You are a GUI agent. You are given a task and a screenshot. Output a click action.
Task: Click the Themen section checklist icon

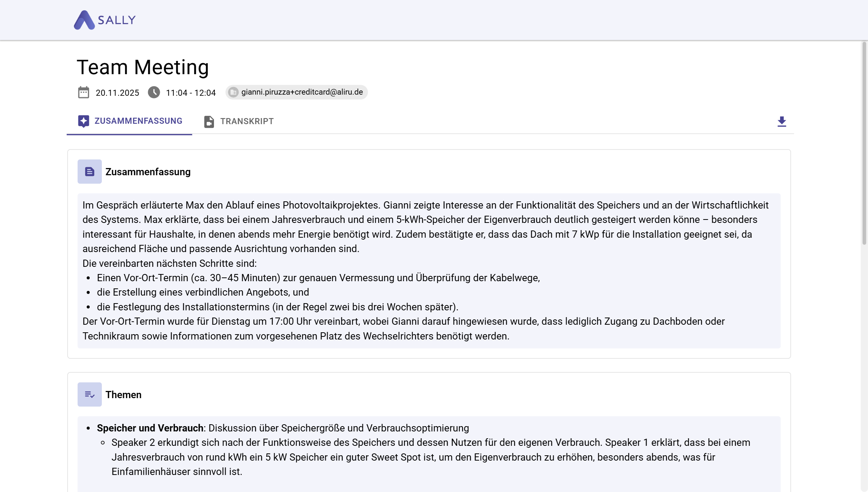[x=89, y=394]
